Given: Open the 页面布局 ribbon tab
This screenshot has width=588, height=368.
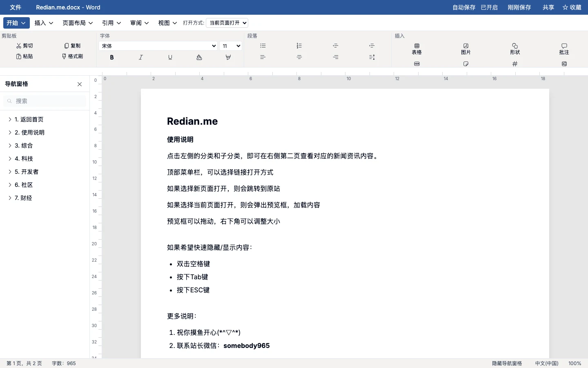Looking at the screenshot, I should pyautogui.click(x=78, y=23).
